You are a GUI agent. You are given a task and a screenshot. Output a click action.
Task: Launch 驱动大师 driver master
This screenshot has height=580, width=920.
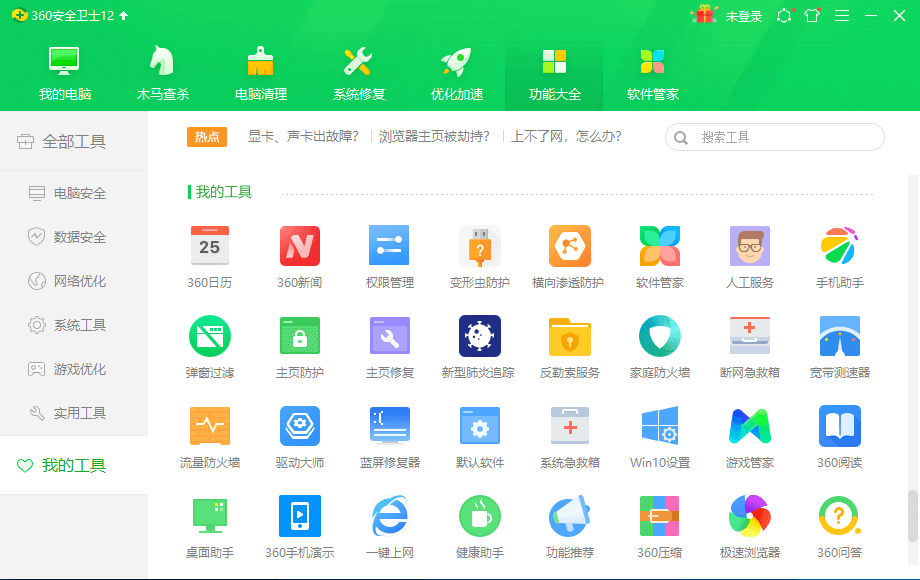(300, 437)
